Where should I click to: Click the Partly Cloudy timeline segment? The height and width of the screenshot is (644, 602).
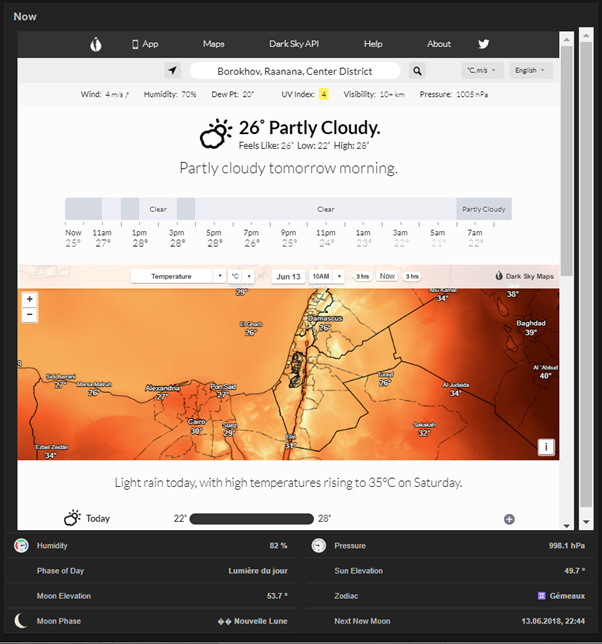point(484,209)
